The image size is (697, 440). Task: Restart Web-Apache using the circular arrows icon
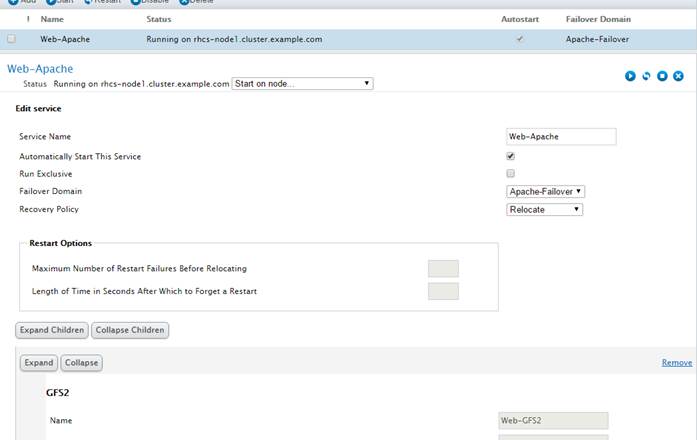point(646,76)
